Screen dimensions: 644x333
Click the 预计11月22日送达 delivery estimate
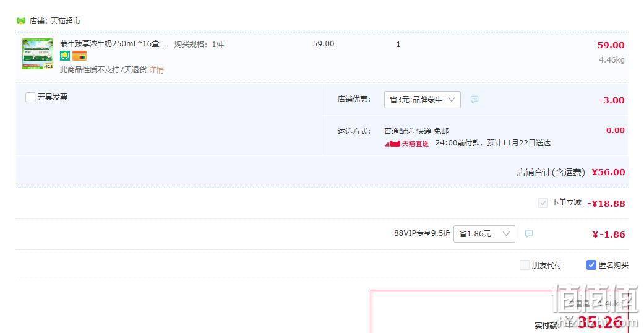(519, 143)
